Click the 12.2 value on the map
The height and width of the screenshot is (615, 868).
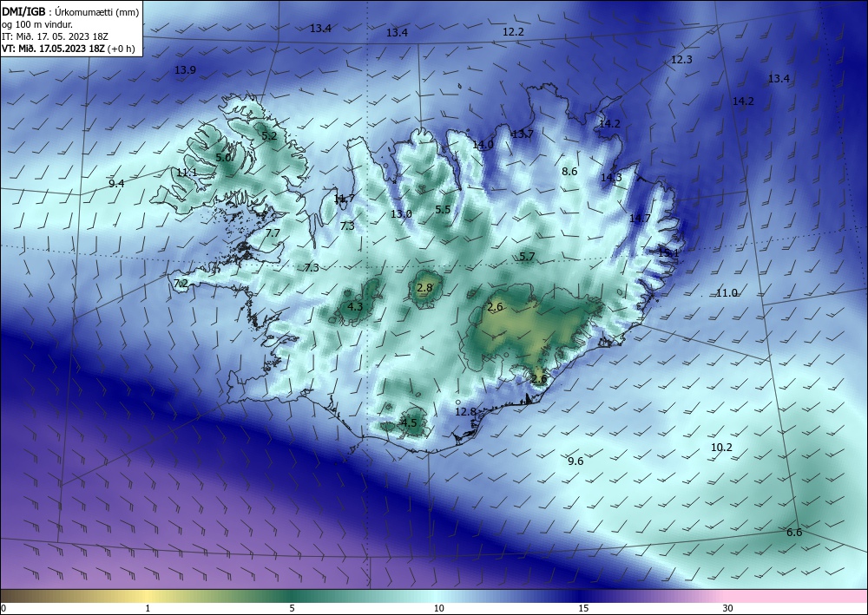click(513, 32)
